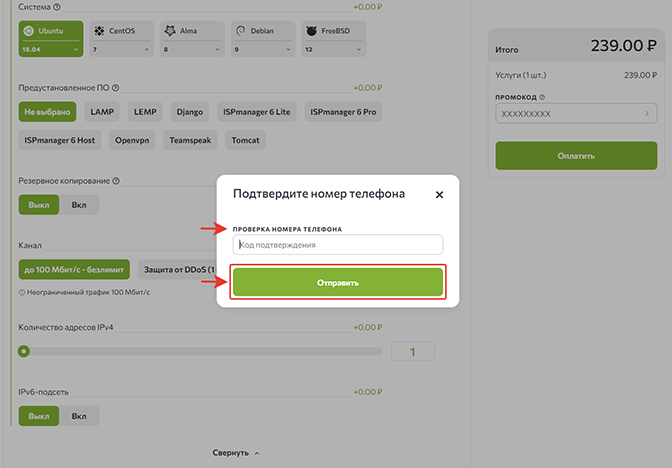Click the FreeBSD logo icon
This screenshot has width=672, height=468.
click(313, 32)
